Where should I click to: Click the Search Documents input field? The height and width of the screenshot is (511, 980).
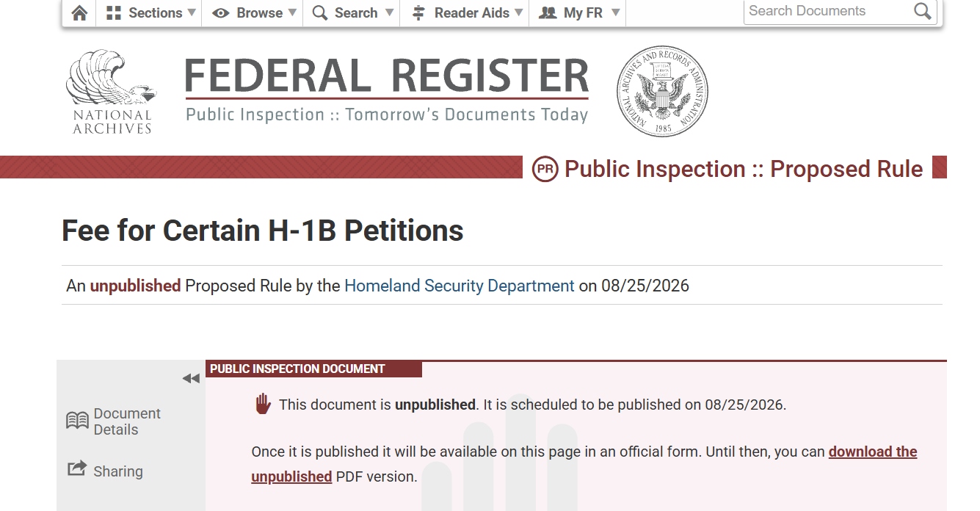click(x=827, y=11)
